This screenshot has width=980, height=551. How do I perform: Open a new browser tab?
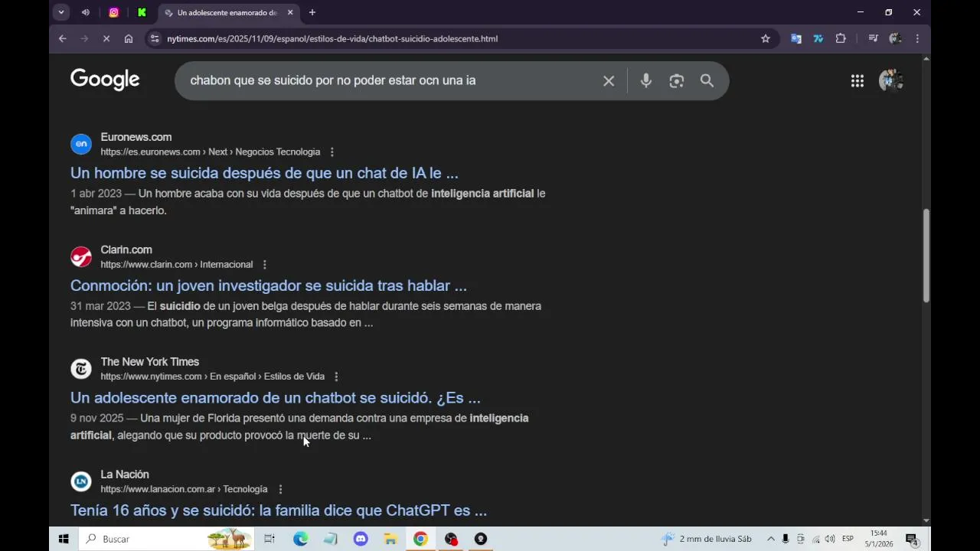(x=312, y=12)
